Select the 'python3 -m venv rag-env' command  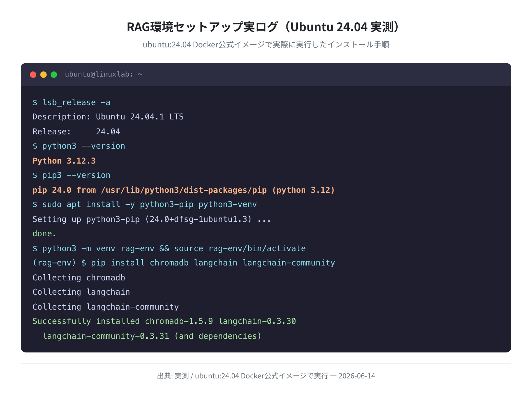tap(169, 249)
